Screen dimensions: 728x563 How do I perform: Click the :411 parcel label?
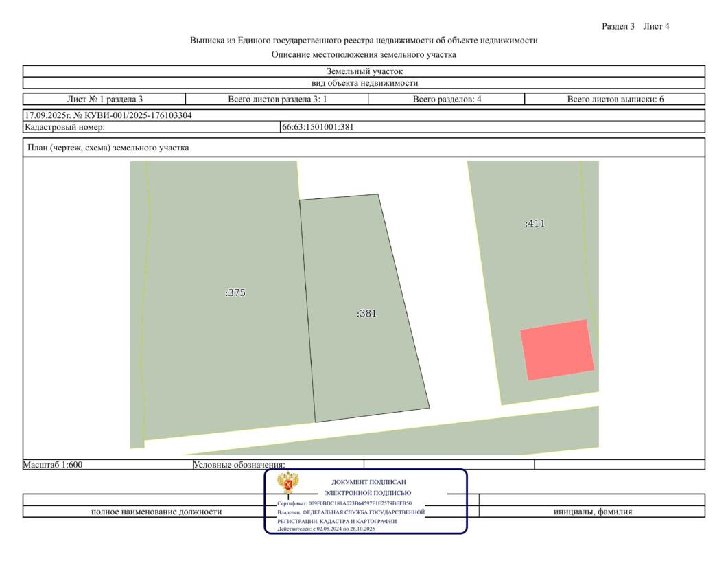point(535,223)
